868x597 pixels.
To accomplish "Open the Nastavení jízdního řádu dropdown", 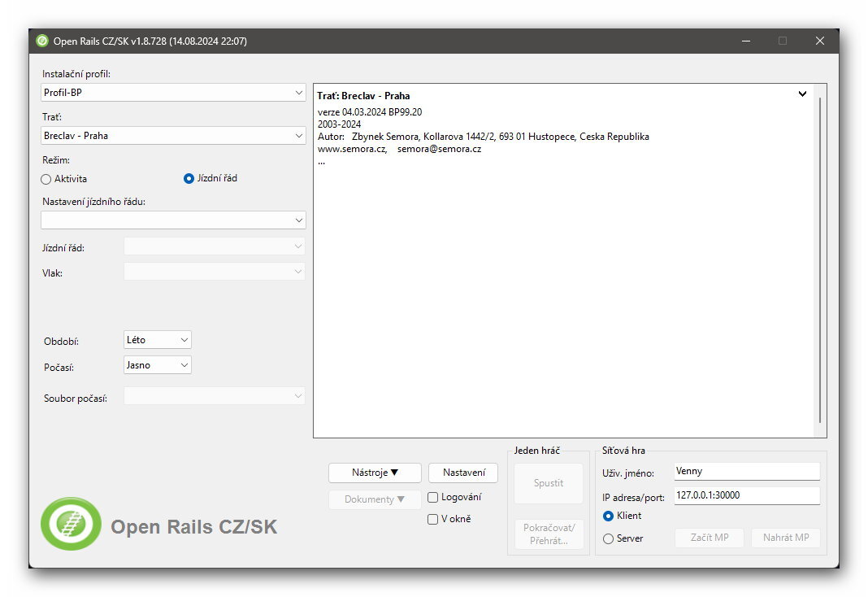I will 173,220.
